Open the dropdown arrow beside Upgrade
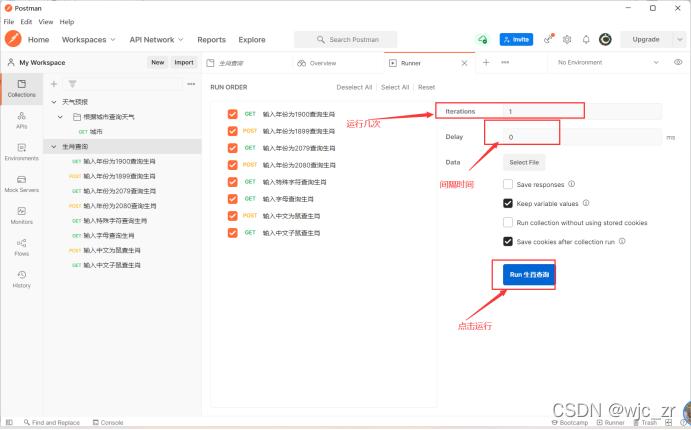 [680, 39]
